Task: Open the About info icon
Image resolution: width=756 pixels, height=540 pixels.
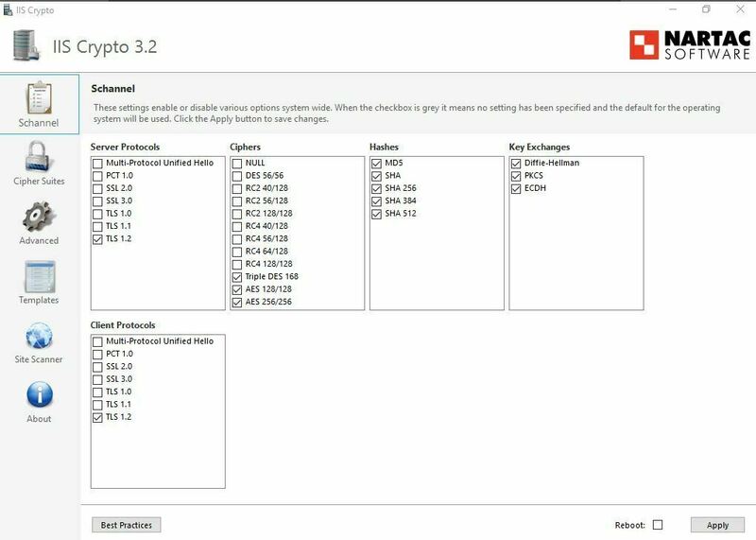Action: click(40, 394)
